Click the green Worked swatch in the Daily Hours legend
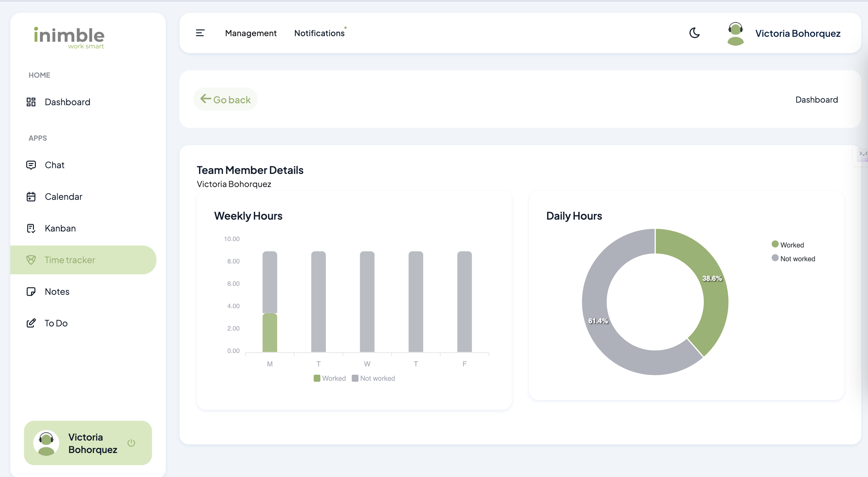Image resolution: width=868 pixels, height=477 pixels. click(775, 244)
